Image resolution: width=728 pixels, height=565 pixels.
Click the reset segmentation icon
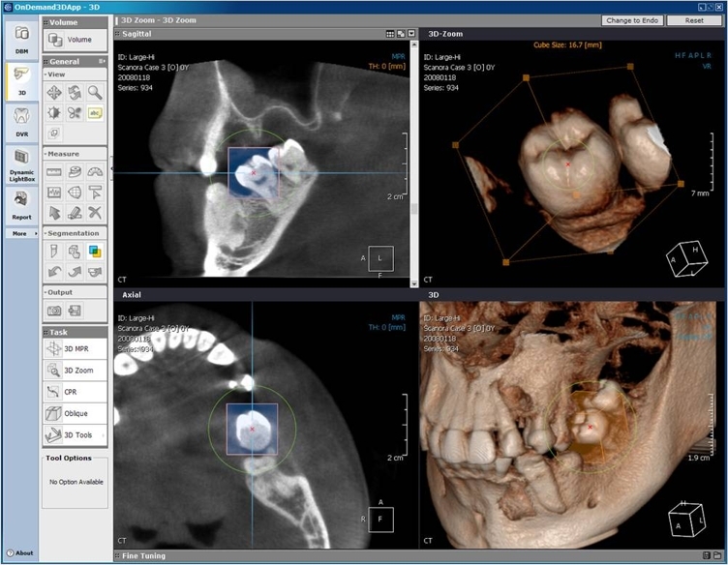click(95, 271)
